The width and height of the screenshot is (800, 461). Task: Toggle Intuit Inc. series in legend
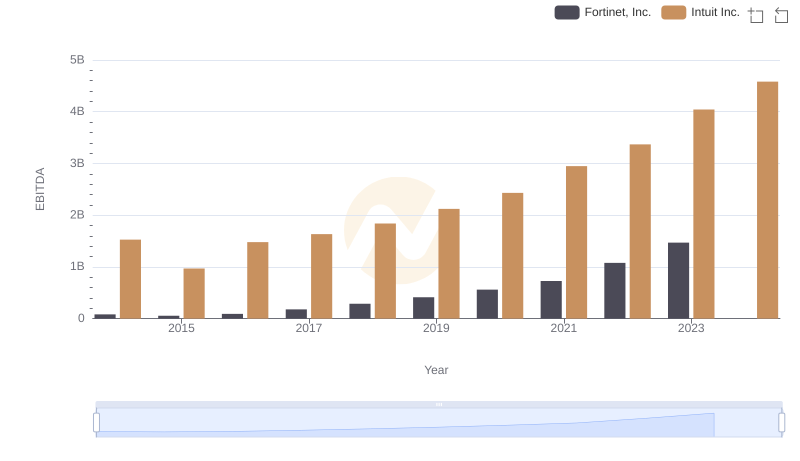(700, 12)
